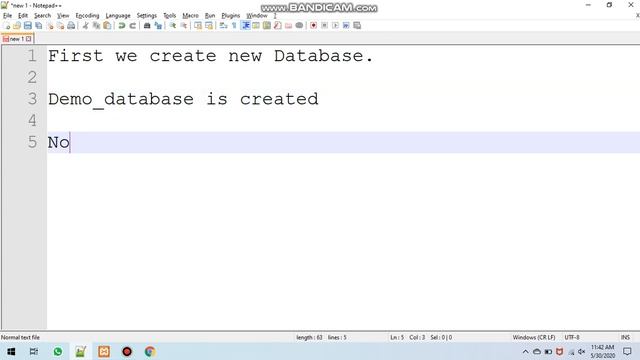Click the Redo toolbar icon
The image size is (640, 360).
[133, 26]
